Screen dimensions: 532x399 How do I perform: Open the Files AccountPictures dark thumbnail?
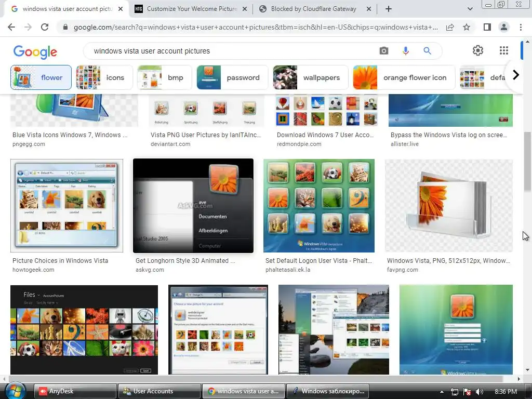[84, 330]
